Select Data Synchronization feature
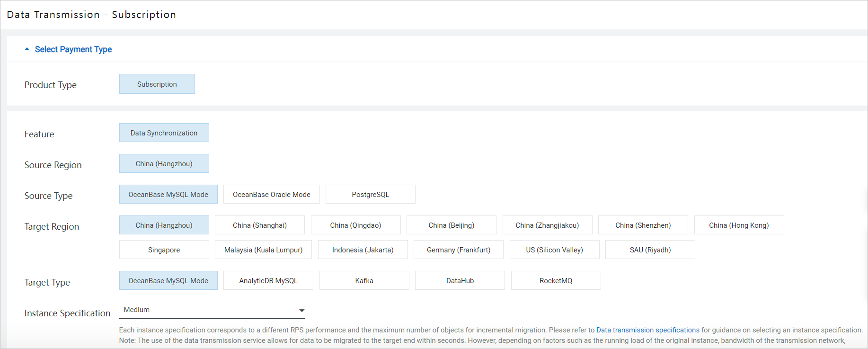This screenshot has width=868, height=349. click(x=164, y=133)
